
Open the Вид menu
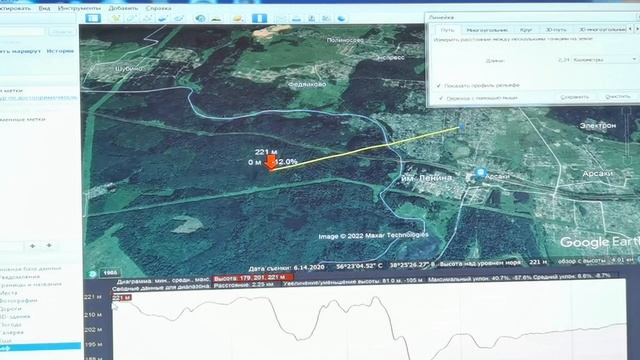44,8
